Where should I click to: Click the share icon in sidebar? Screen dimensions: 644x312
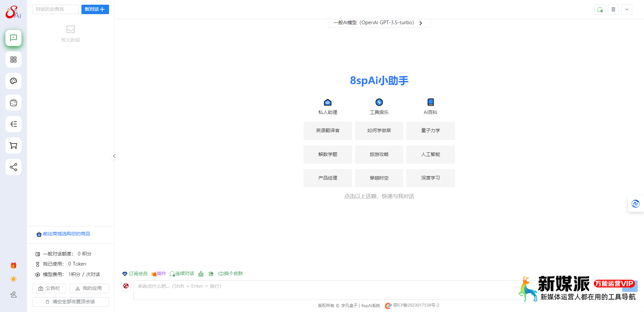click(x=13, y=167)
